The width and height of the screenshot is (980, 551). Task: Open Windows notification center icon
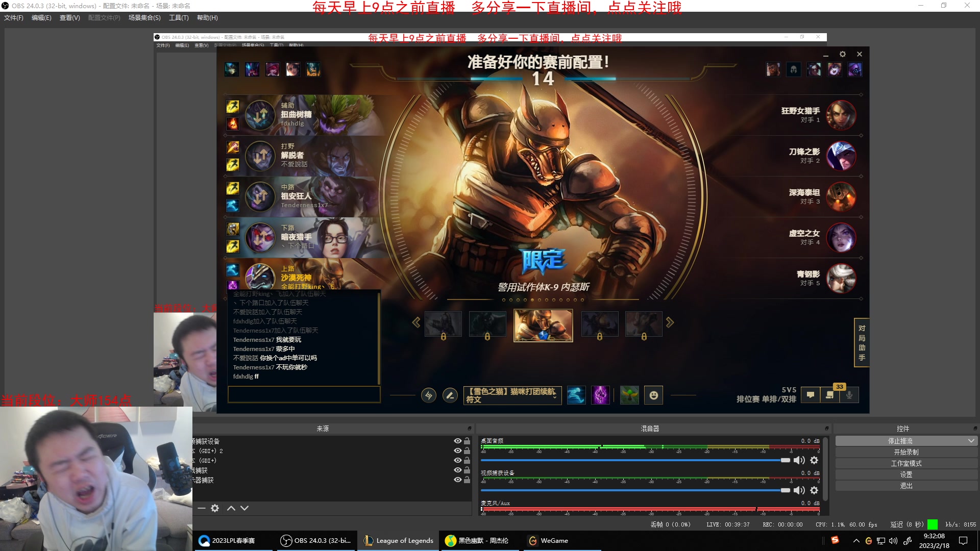tap(963, 541)
